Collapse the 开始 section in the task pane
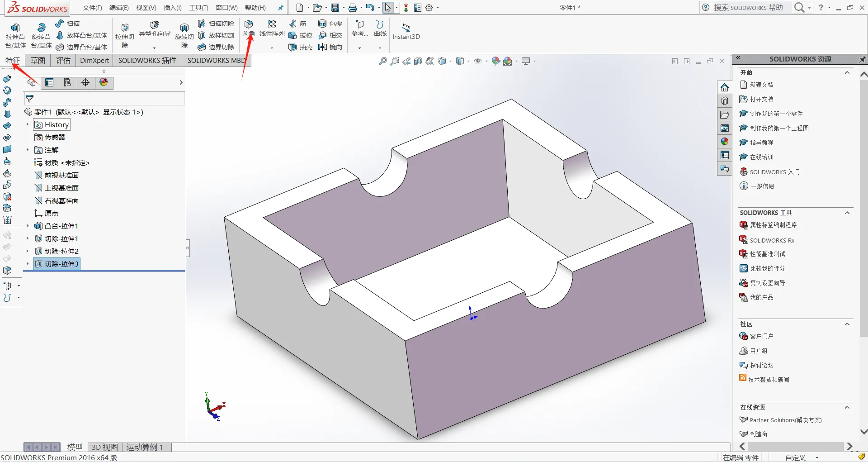The width and height of the screenshot is (868, 462). 847,72
